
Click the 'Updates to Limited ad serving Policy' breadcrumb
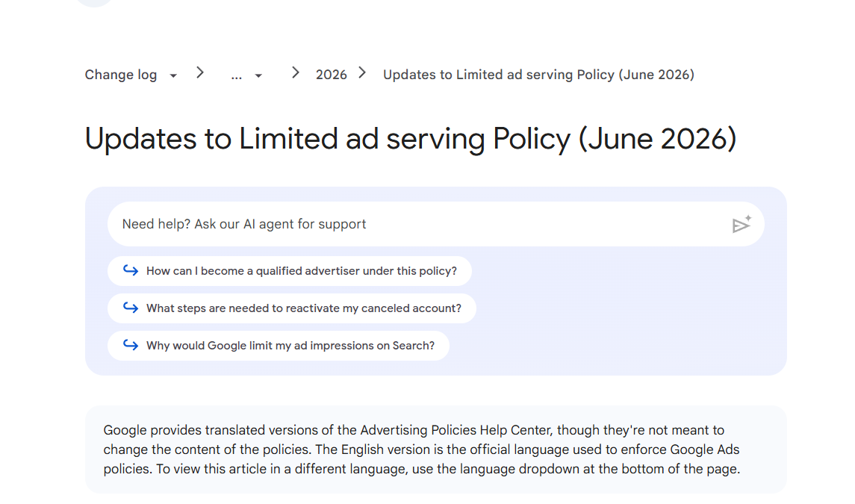538,75
